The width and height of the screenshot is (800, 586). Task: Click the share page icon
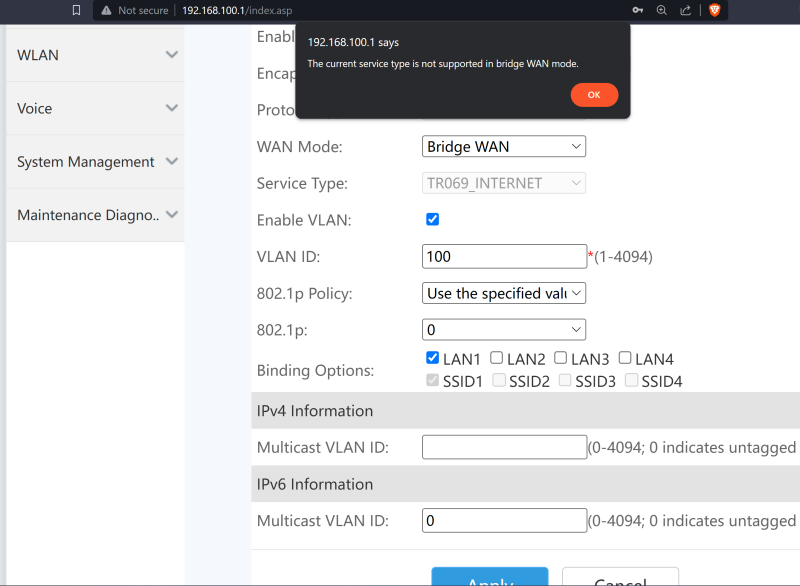tap(686, 10)
